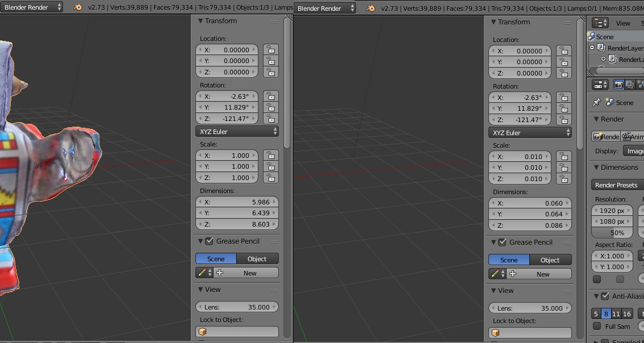Open the View menu in the Outliner header

pos(623,23)
